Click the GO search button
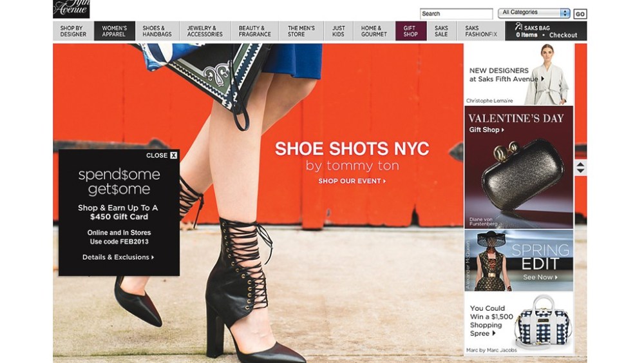 (x=580, y=14)
